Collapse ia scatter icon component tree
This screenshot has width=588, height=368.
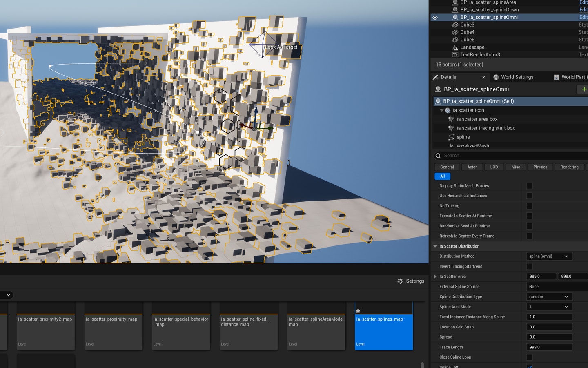coord(442,110)
